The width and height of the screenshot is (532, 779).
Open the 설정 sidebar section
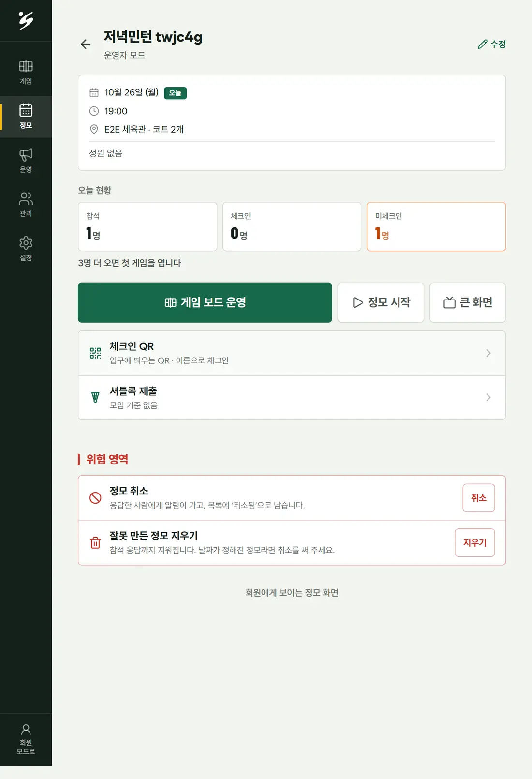pos(26,249)
